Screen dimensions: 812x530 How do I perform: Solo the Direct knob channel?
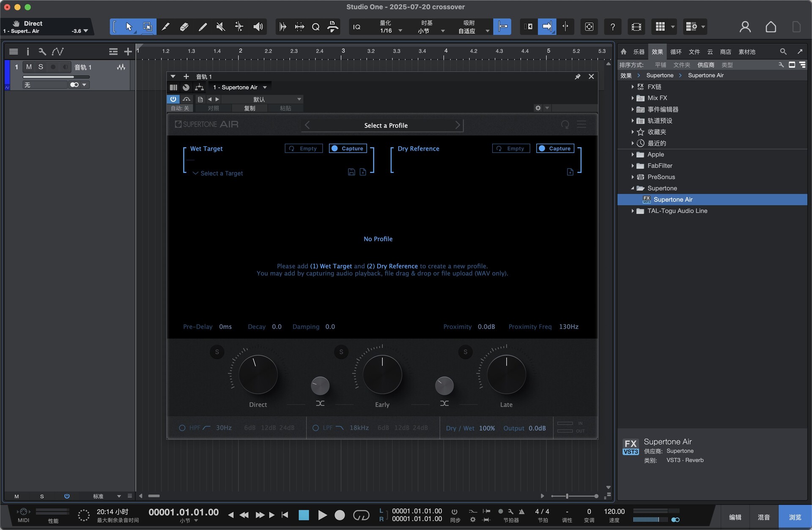click(217, 352)
